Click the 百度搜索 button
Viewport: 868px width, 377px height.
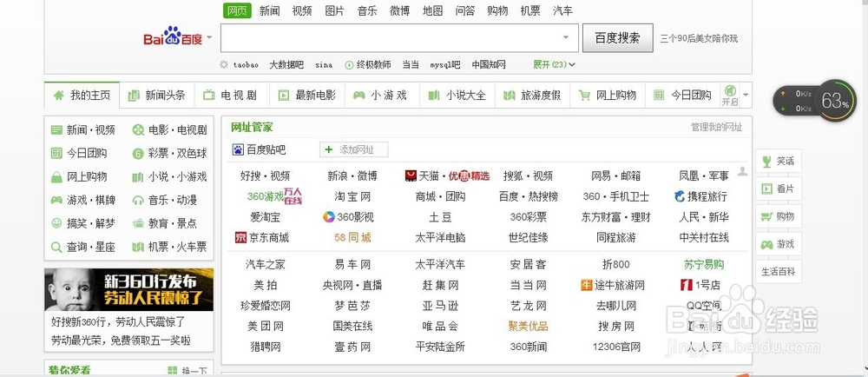[618, 37]
